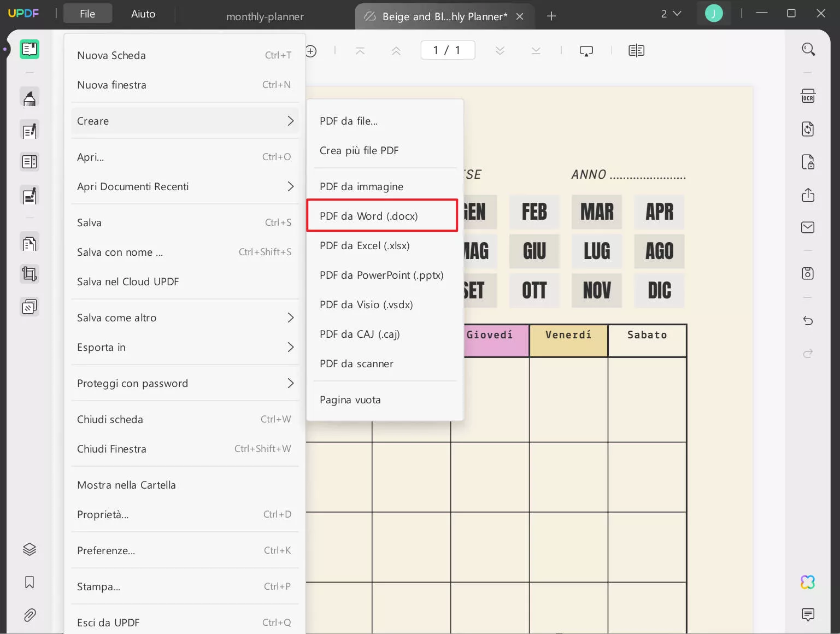
Task: Go to next page arrow icon
Action: pos(500,51)
